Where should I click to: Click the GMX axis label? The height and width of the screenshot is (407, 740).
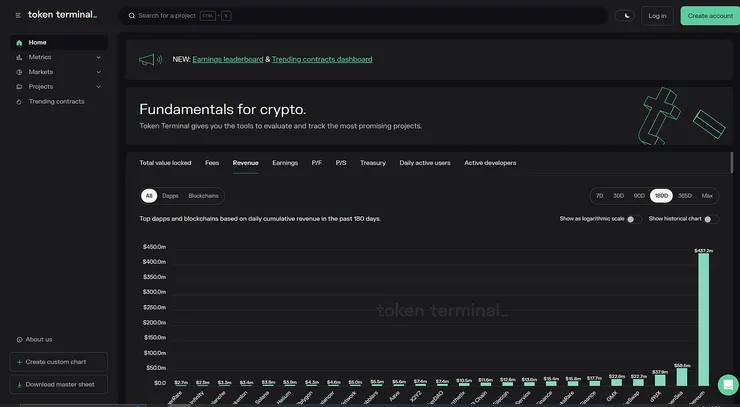(x=612, y=396)
